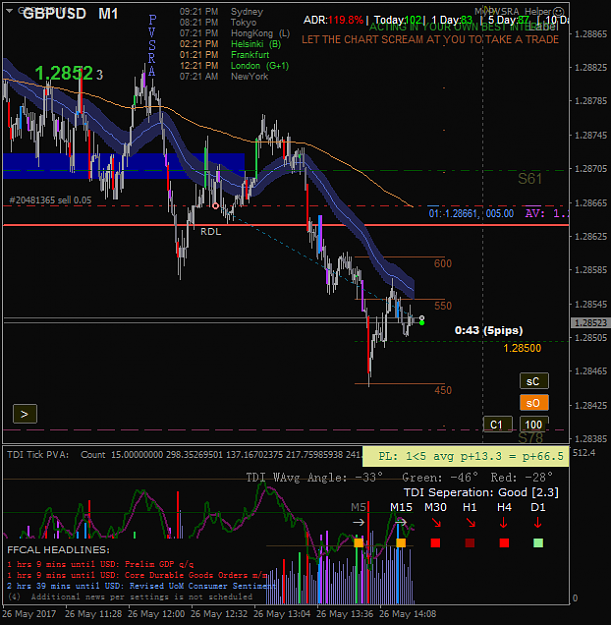The width and height of the screenshot is (611, 625).
Task: Click the C1 button
Action: point(497,425)
